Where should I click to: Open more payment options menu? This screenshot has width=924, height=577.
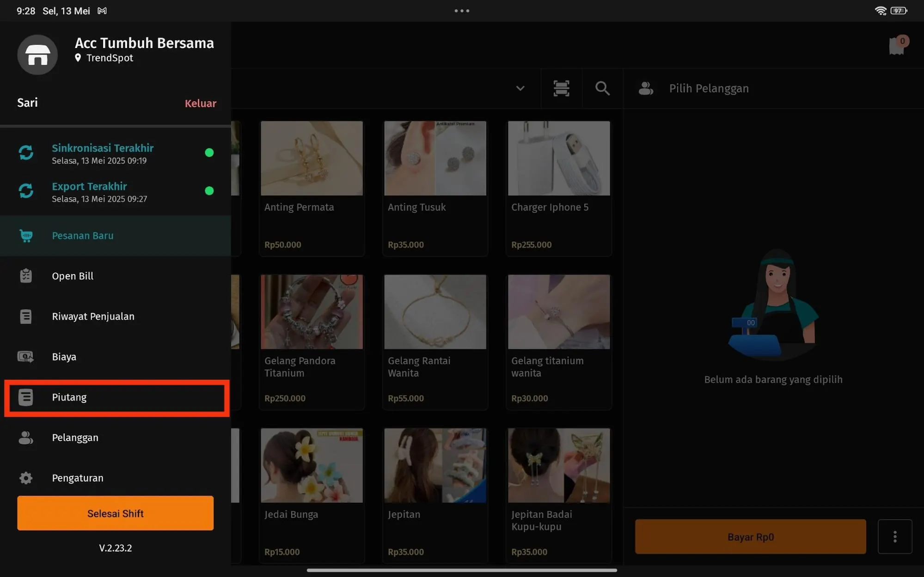tap(895, 536)
